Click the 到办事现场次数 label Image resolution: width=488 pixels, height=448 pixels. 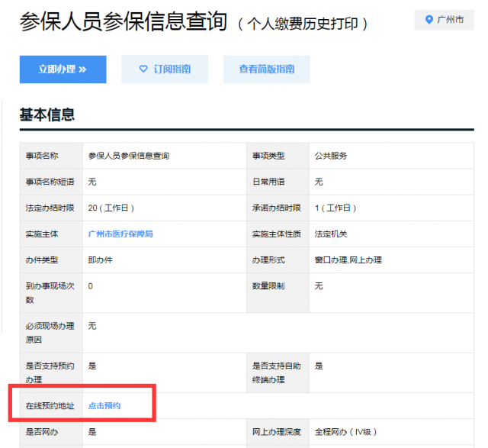(50, 293)
